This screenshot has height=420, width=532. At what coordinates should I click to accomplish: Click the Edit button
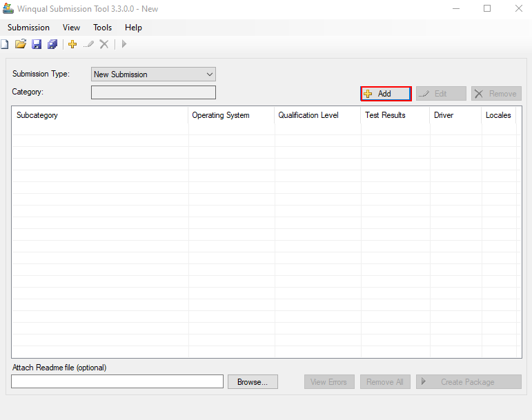(441, 94)
